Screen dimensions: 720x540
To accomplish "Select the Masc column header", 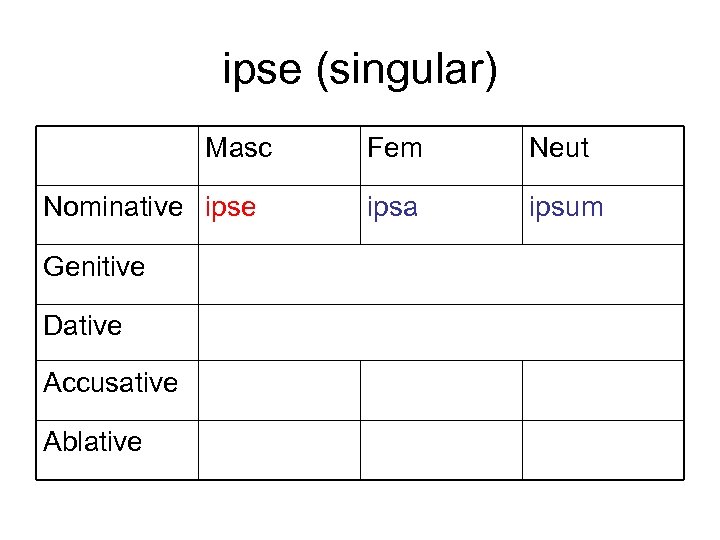I will pyautogui.click(x=239, y=149).
